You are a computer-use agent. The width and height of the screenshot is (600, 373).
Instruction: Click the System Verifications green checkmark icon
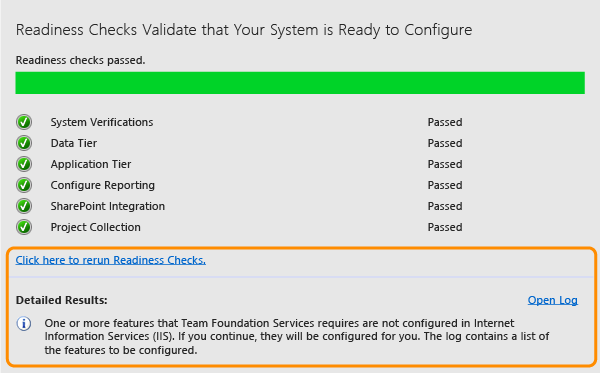point(24,122)
